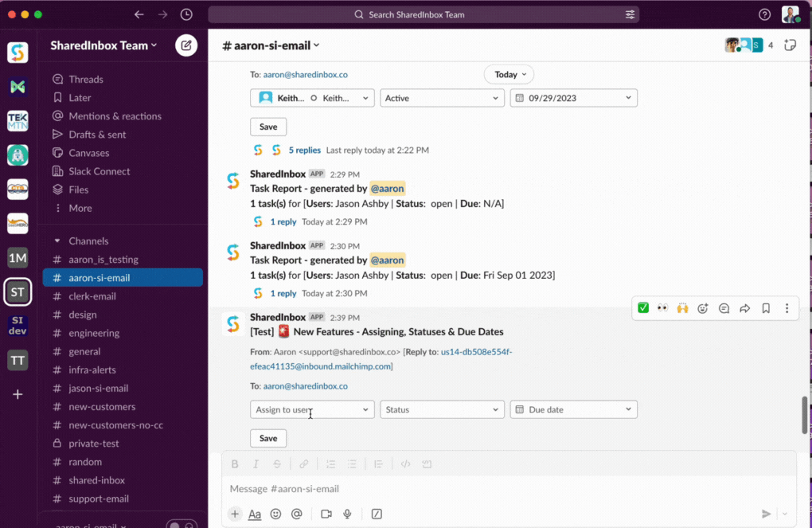The width and height of the screenshot is (812, 528).
Task: Insert code block in composer
Action: click(x=427, y=463)
